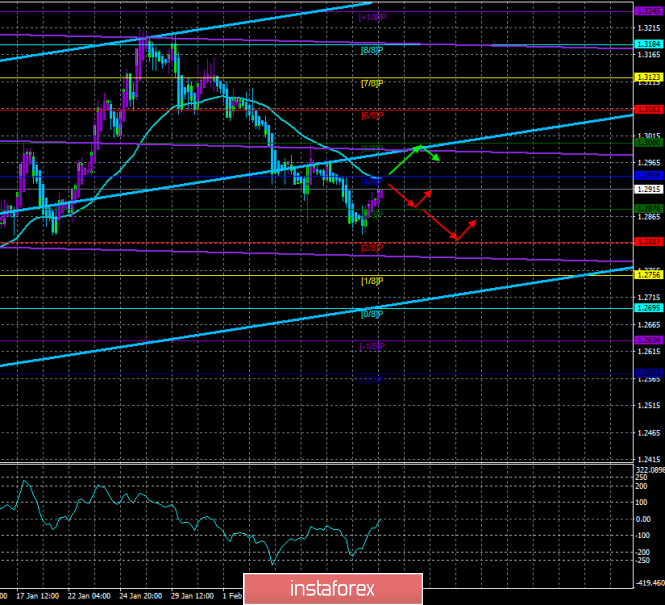Click the 1.2715 axis value

pos(649,298)
